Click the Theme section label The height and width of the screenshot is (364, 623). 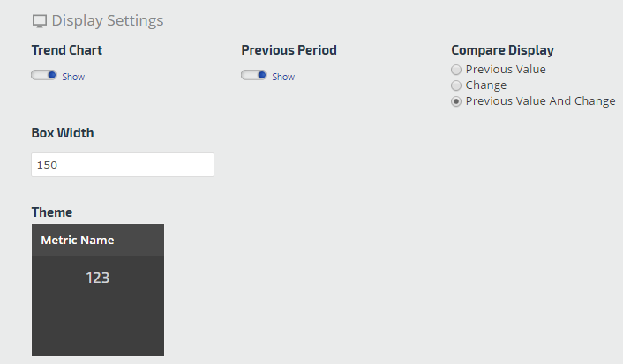pyautogui.click(x=52, y=212)
